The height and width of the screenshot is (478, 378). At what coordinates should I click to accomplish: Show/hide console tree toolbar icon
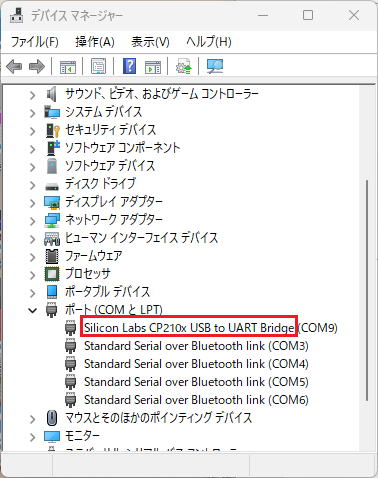coord(68,67)
